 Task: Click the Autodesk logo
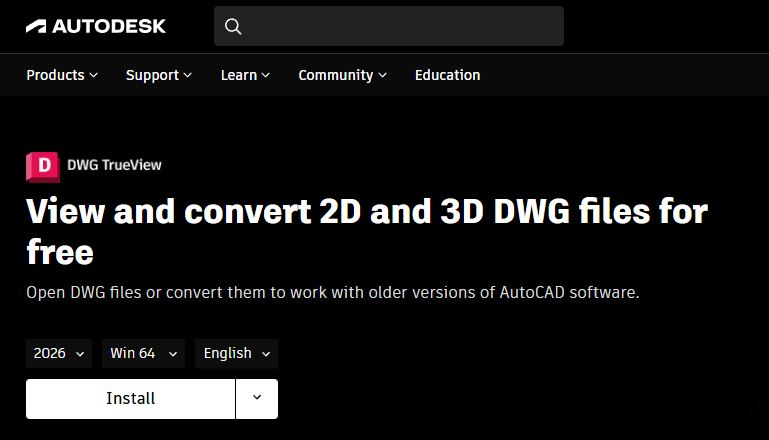tap(96, 26)
